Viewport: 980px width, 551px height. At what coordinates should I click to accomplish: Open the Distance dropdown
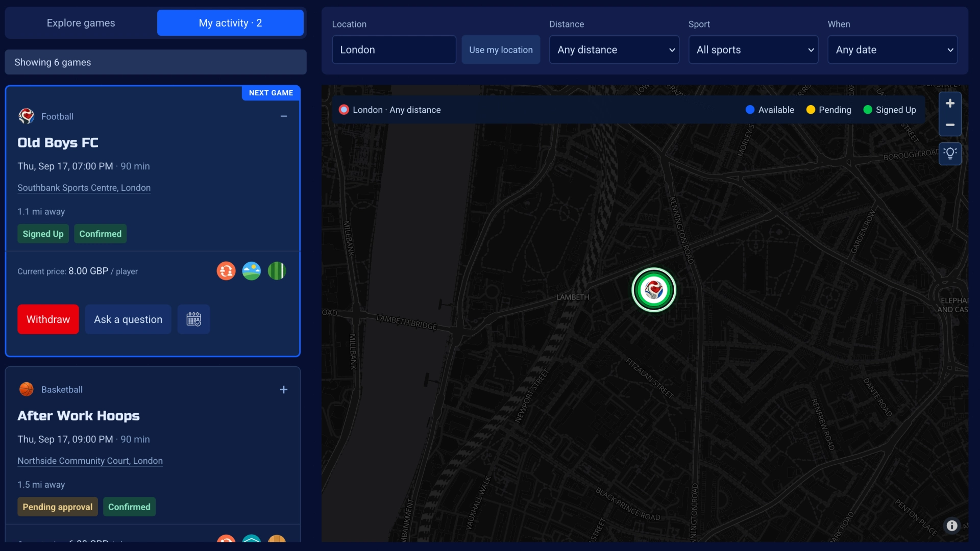tap(614, 49)
